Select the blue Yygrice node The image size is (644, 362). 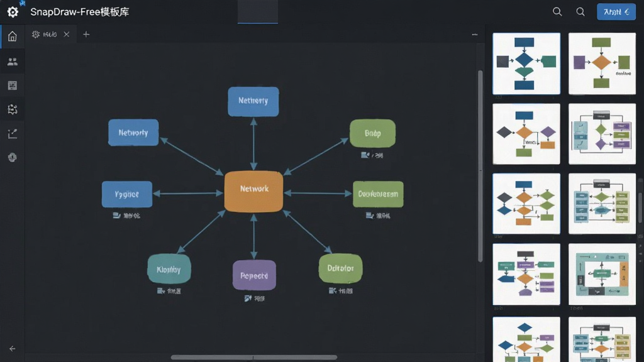[x=127, y=194]
